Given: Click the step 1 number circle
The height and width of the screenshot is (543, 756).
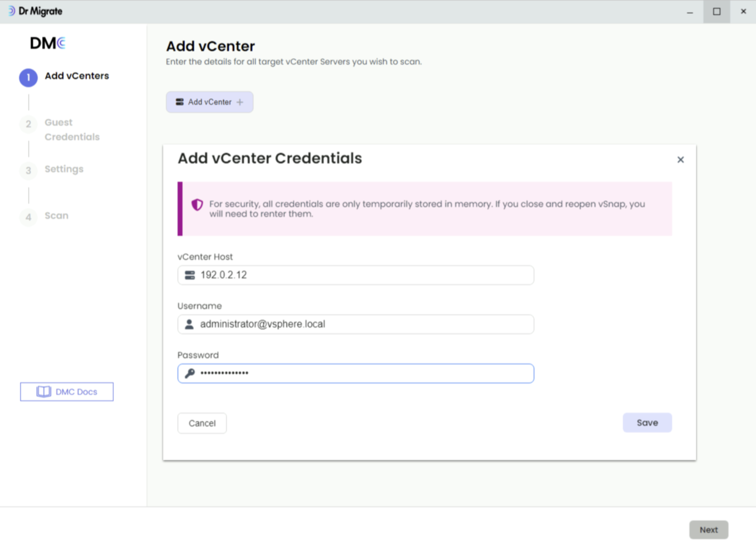Looking at the screenshot, I should tap(28, 78).
